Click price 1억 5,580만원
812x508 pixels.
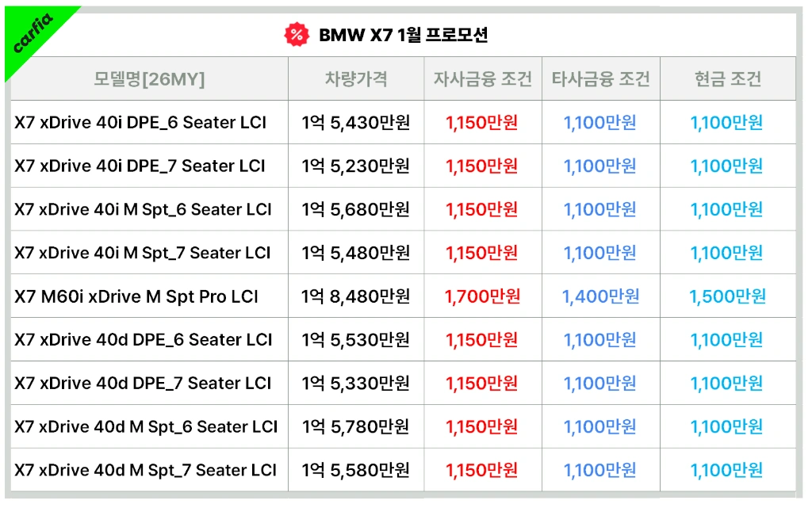[356, 470]
